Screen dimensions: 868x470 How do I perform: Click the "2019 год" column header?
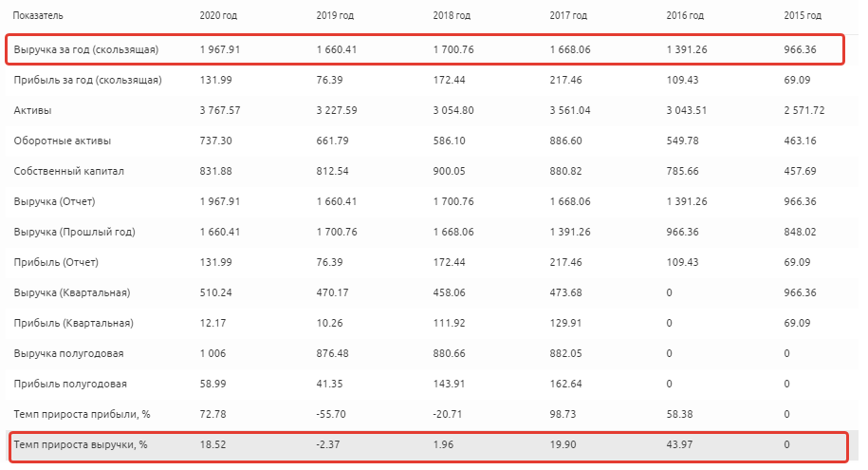(x=336, y=16)
